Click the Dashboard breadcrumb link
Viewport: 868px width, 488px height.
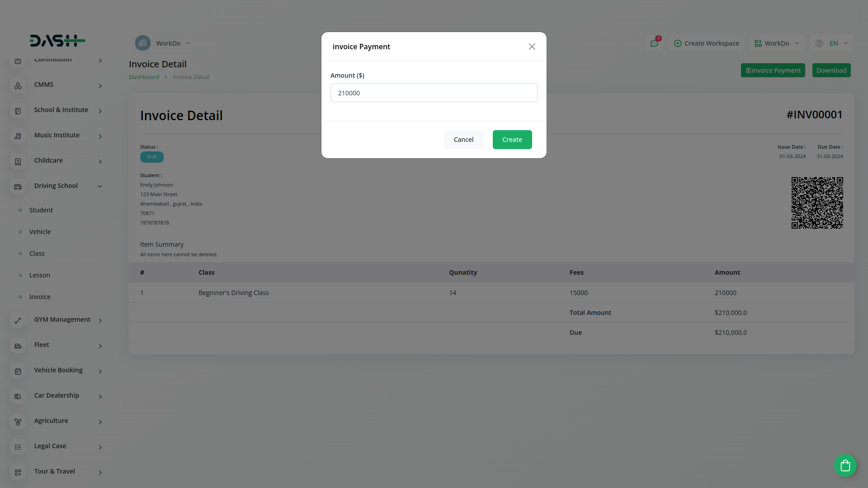tap(144, 77)
